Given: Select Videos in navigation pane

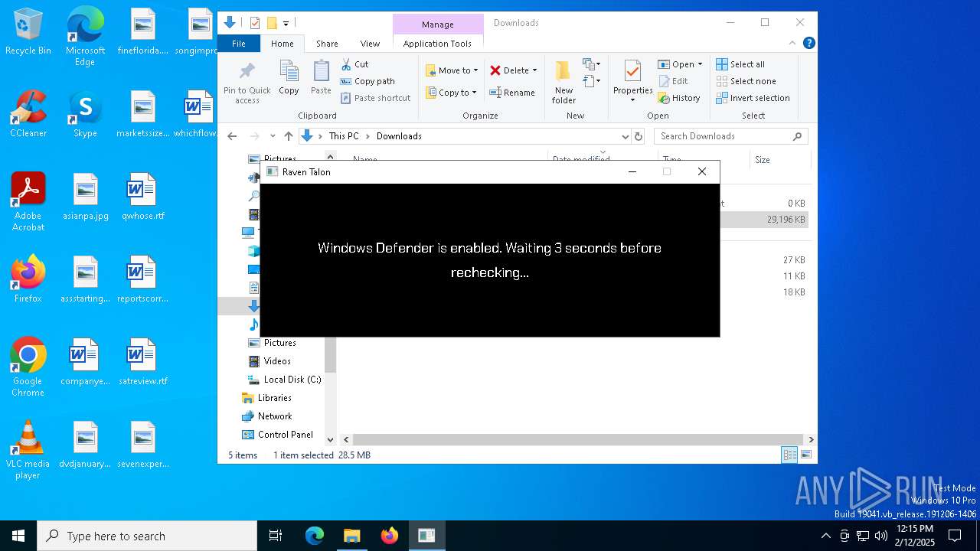Looking at the screenshot, I should 277,361.
